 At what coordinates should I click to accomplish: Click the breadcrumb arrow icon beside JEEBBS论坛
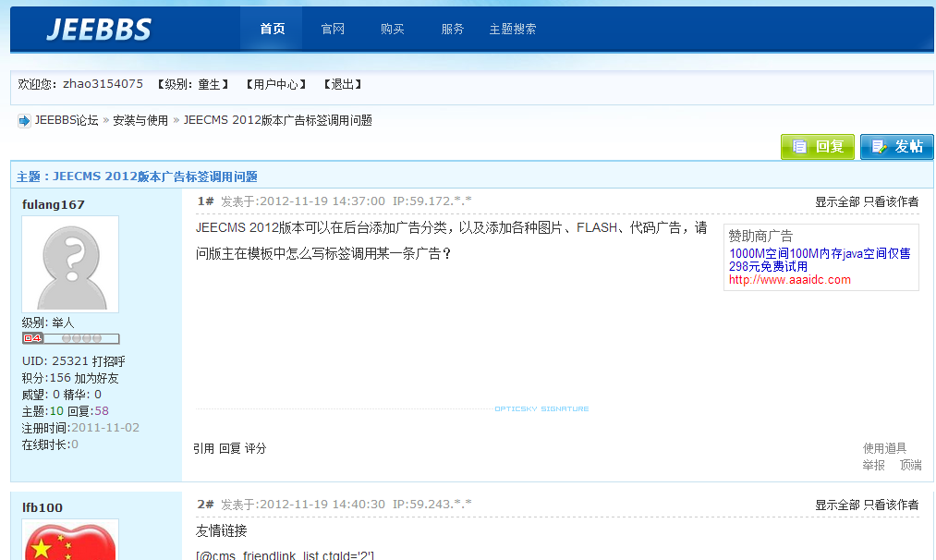click(x=24, y=121)
